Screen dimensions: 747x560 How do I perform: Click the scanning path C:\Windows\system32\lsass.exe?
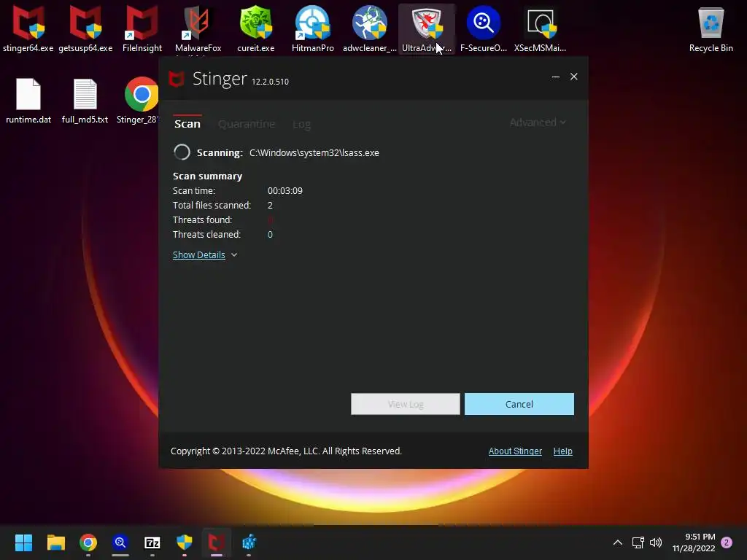click(x=314, y=153)
